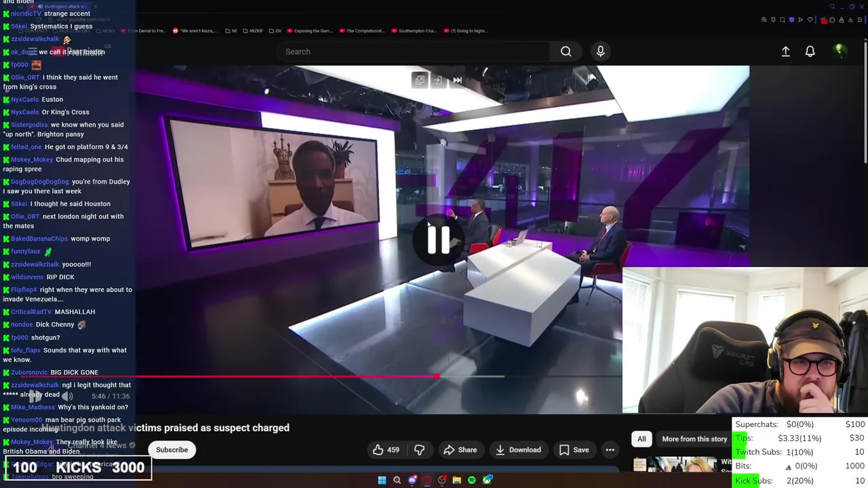Click the side-panel arrow icon above the video
Image resolution: width=868 pixels, height=488 pixels.
438,80
